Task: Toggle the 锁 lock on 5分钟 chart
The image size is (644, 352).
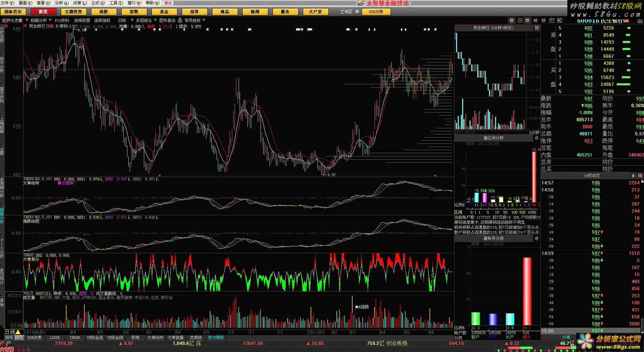Action: pos(537,28)
